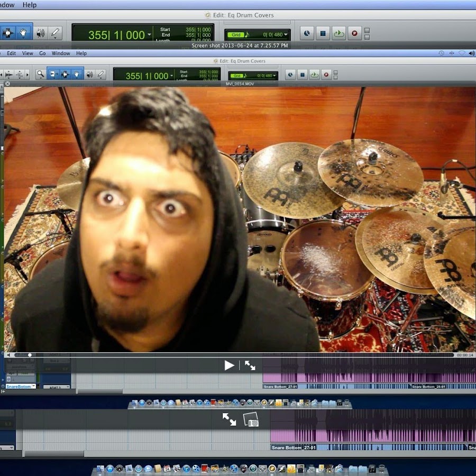Image resolution: width=476 pixels, height=476 pixels.
Task: Toggle the Grid mode button in the top toolbar
Action: [236, 35]
